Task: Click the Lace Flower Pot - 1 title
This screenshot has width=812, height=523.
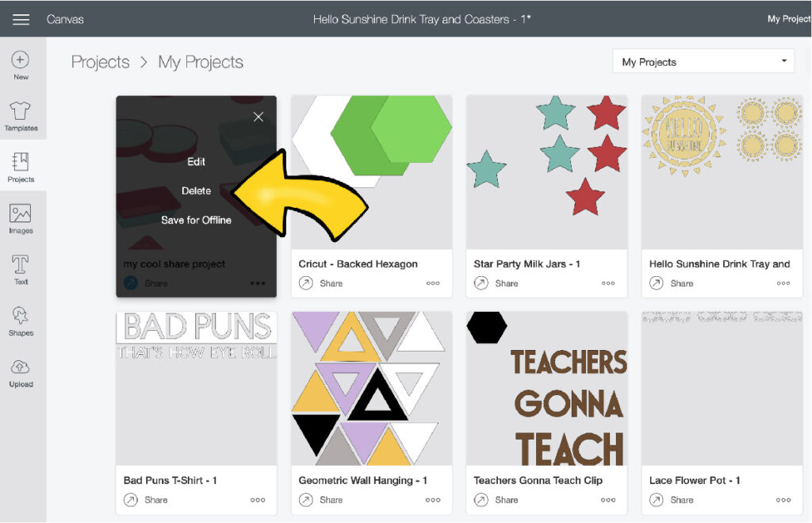Action: coord(695,480)
